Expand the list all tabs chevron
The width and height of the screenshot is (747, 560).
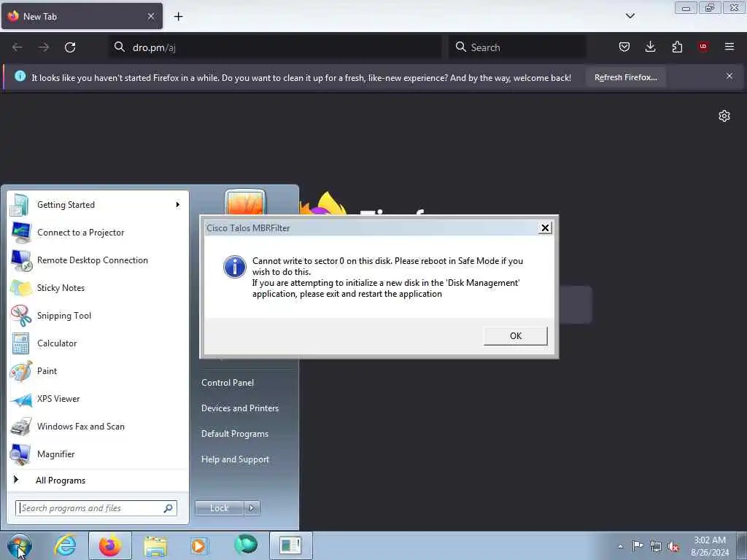[630, 16]
